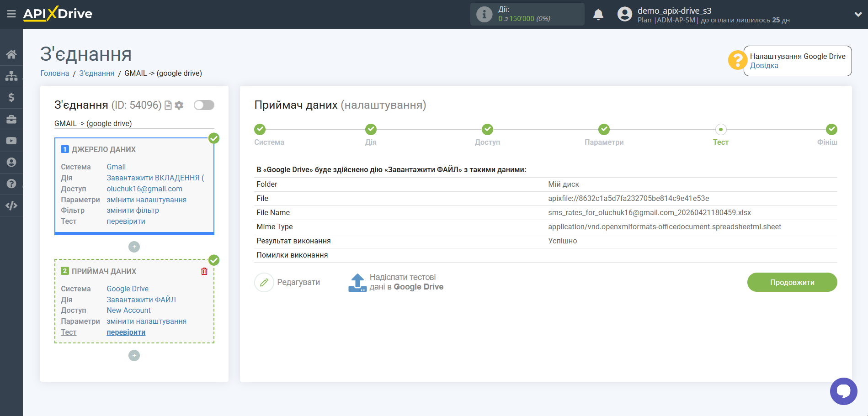Open video tutorials icon in sidebar
The width and height of the screenshot is (868, 416).
(x=11, y=141)
